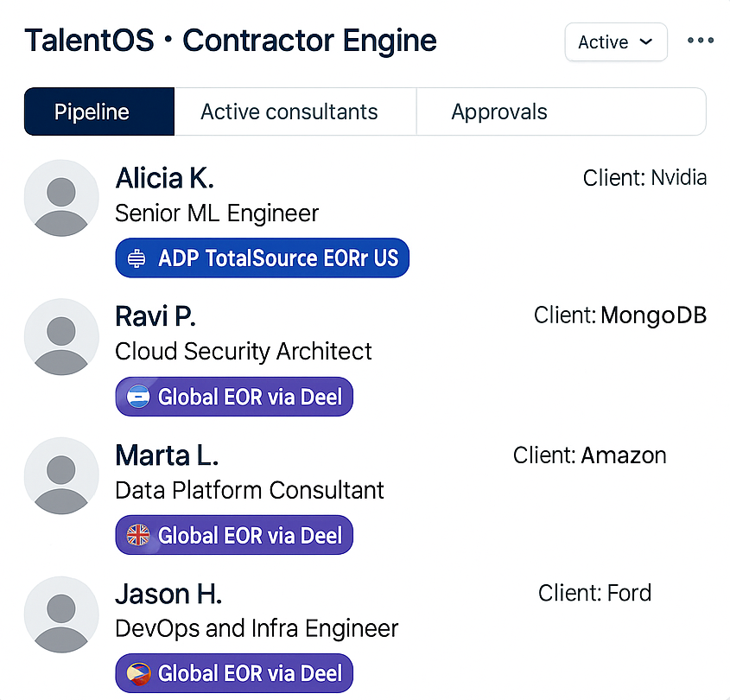Expand the Active status dropdown
Image resolution: width=730 pixels, height=700 pixels.
(616, 42)
